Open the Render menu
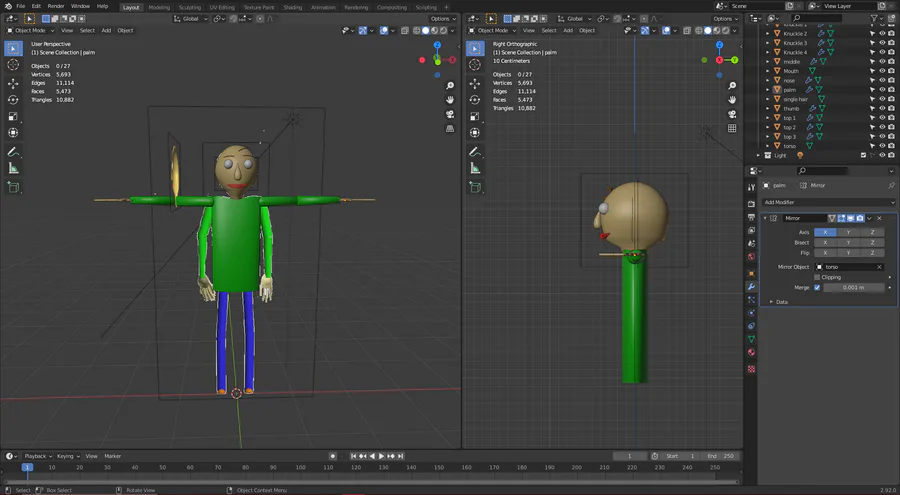The image size is (900, 495). click(x=56, y=6)
